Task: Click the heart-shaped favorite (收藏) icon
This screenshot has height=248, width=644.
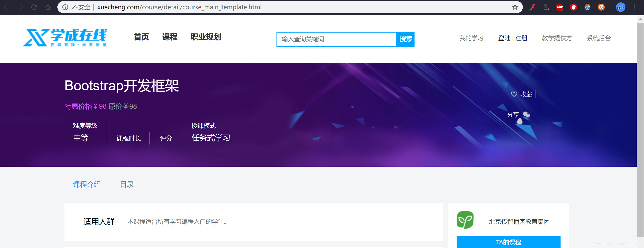Action: point(514,94)
